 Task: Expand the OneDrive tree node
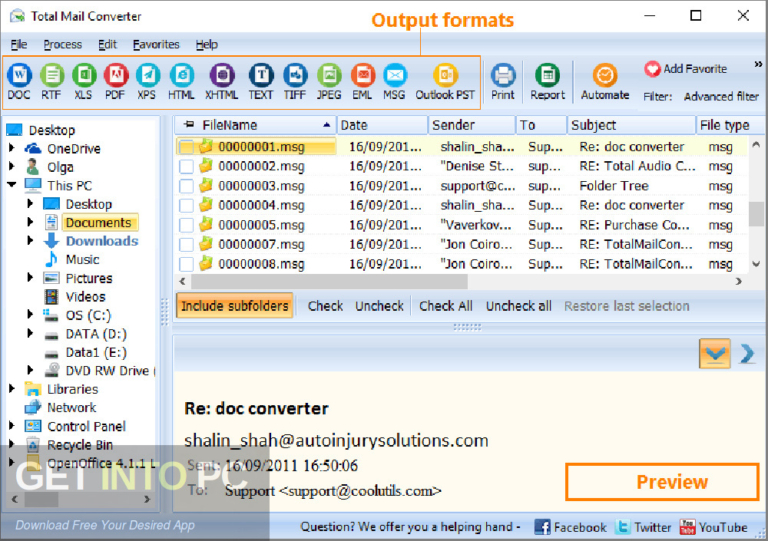point(12,147)
